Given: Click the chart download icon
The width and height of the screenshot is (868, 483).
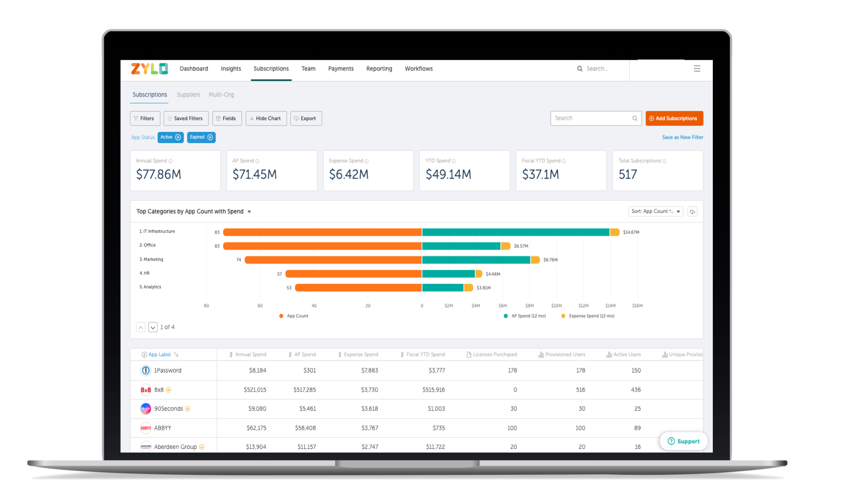Looking at the screenshot, I should coord(692,212).
